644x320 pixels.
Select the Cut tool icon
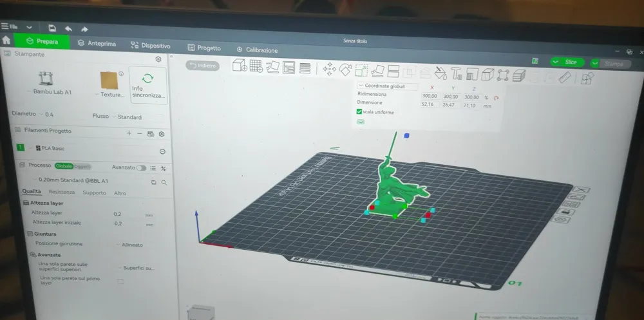click(x=393, y=71)
